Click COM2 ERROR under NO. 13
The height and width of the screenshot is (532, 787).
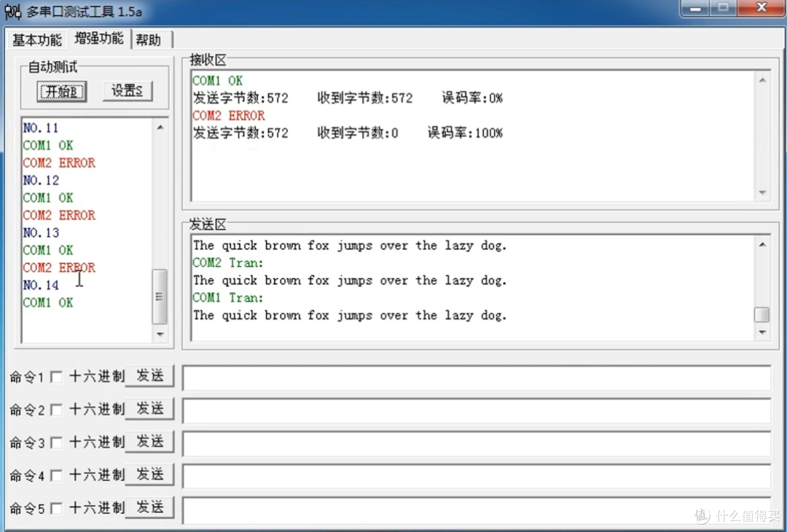pos(59,267)
